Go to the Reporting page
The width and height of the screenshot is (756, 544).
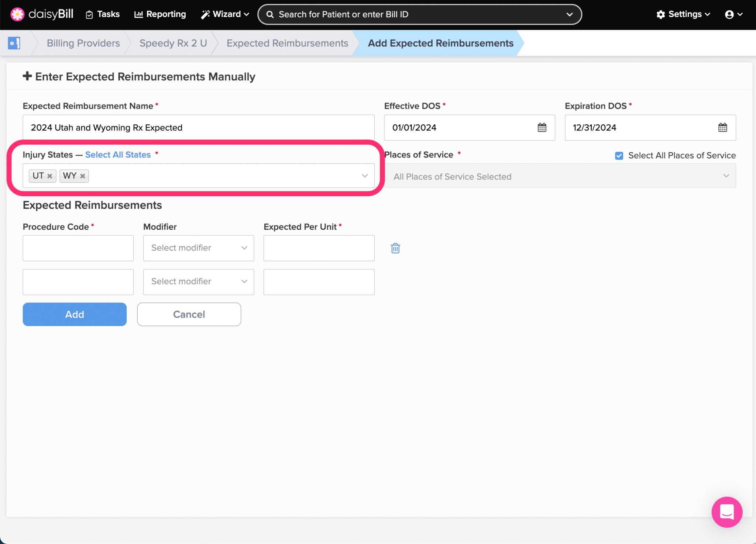pyautogui.click(x=160, y=14)
